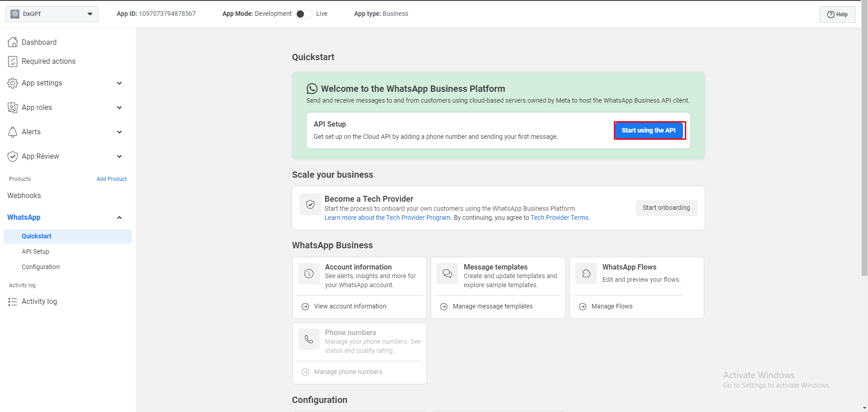The width and height of the screenshot is (868, 412).
Task: Click the Manage Flows arrow icon
Action: pyautogui.click(x=583, y=307)
